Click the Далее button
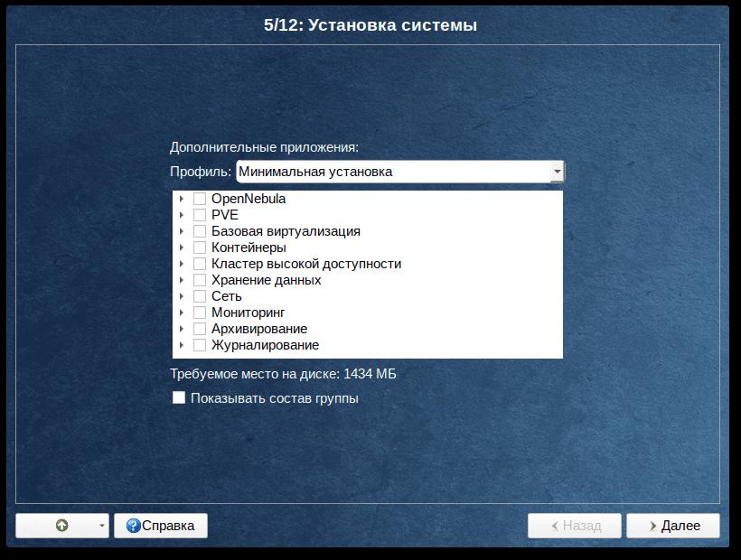The height and width of the screenshot is (560, 741). pyautogui.click(x=673, y=526)
